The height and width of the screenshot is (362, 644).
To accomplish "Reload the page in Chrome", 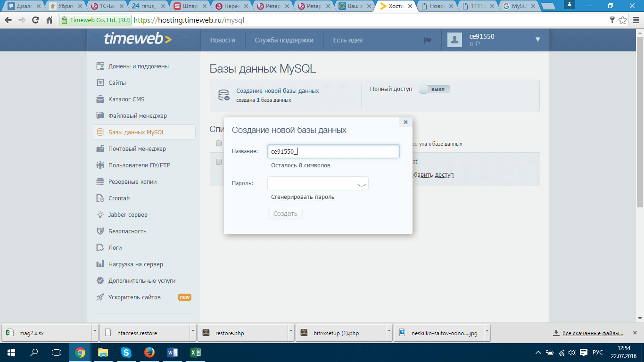I will [x=35, y=20].
